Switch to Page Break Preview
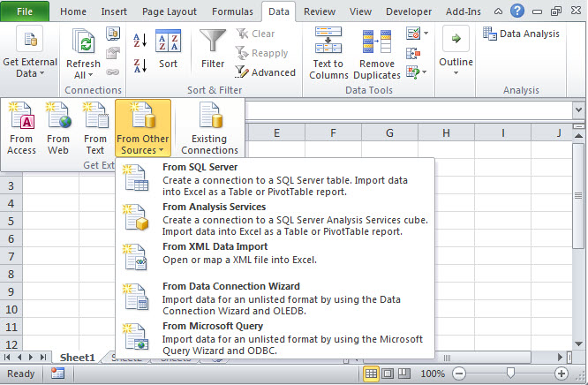 (x=403, y=374)
